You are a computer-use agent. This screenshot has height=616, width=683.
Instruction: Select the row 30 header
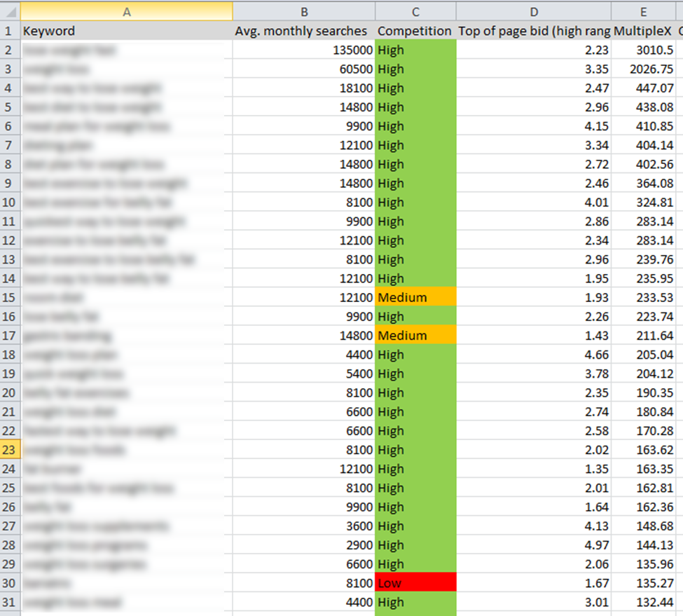click(x=10, y=582)
